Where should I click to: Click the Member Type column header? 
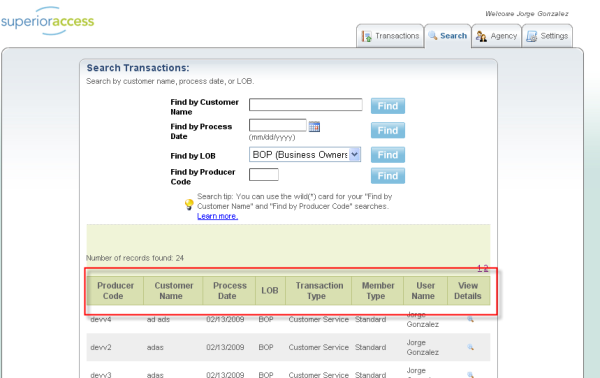click(x=377, y=291)
